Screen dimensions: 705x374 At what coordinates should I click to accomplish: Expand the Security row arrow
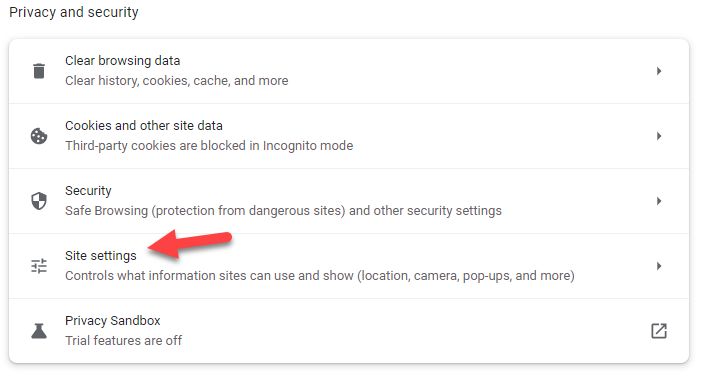pyautogui.click(x=659, y=201)
